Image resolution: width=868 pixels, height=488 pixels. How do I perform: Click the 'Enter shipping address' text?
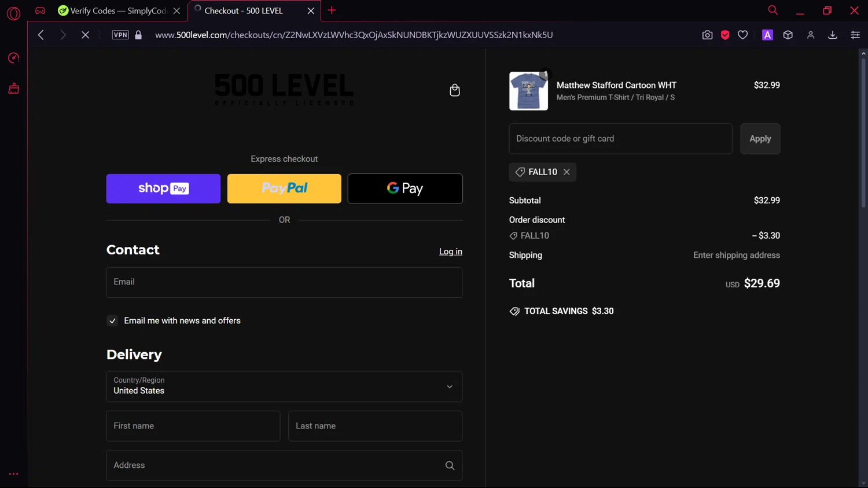tap(736, 255)
